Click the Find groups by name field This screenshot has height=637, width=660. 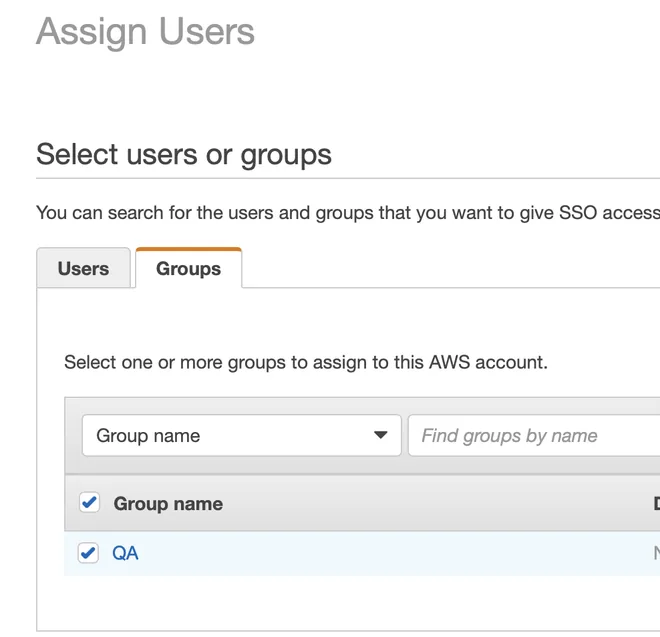click(534, 435)
